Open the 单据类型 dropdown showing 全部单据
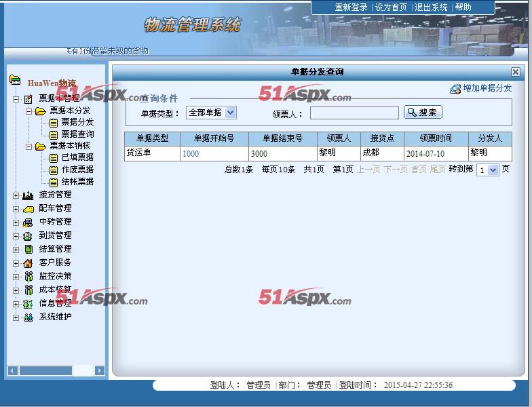 pyautogui.click(x=211, y=113)
